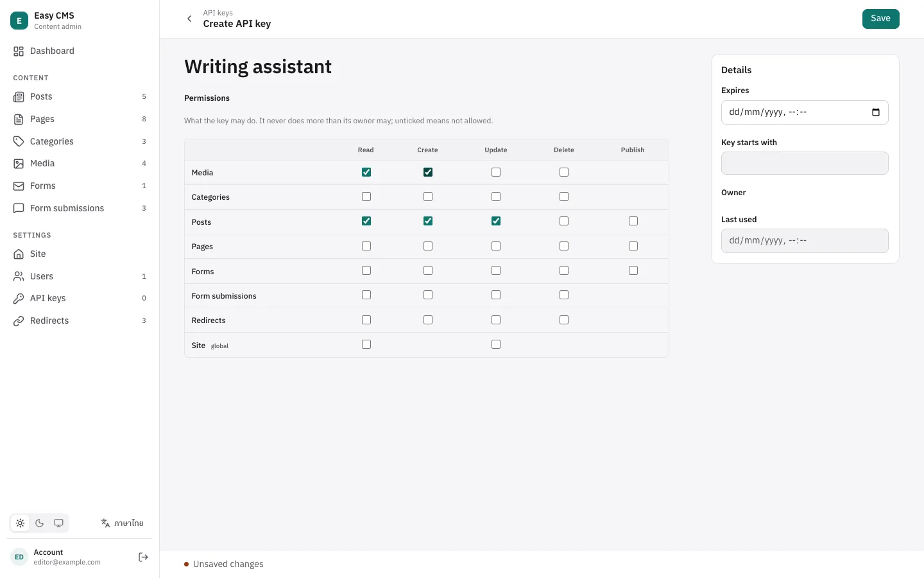This screenshot has height=578, width=924.
Task: Check Forms Publish permission
Action: click(x=633, y=270)
